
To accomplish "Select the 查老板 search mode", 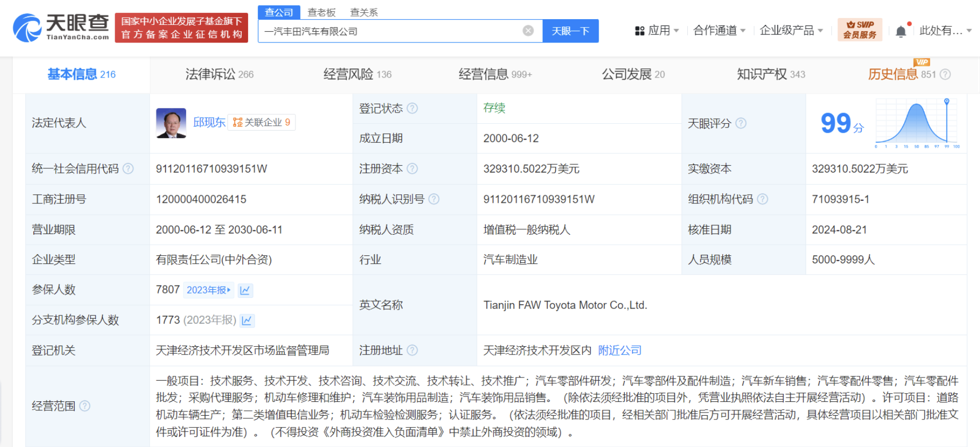I will tap(321, 12).
